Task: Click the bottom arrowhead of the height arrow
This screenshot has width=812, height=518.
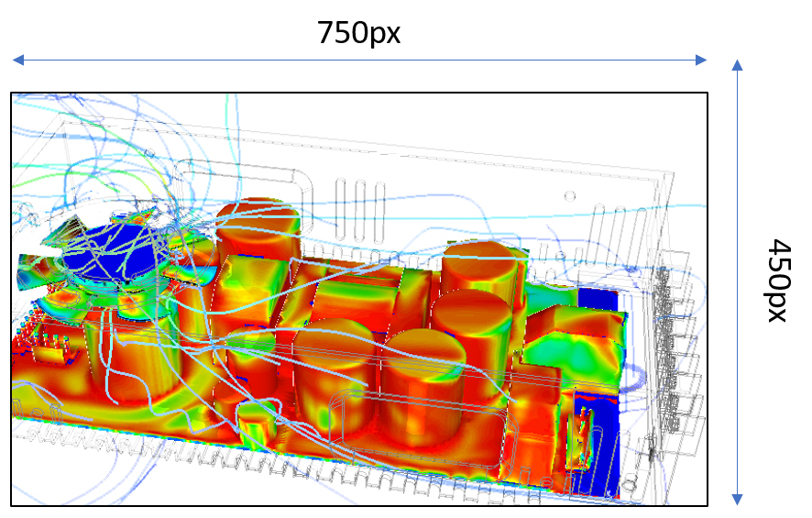Action: [x=738, y=500]
